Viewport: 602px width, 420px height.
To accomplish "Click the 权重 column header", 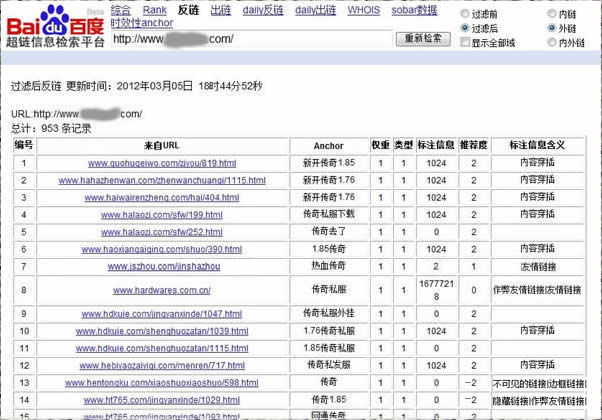I will pos(380,145).
